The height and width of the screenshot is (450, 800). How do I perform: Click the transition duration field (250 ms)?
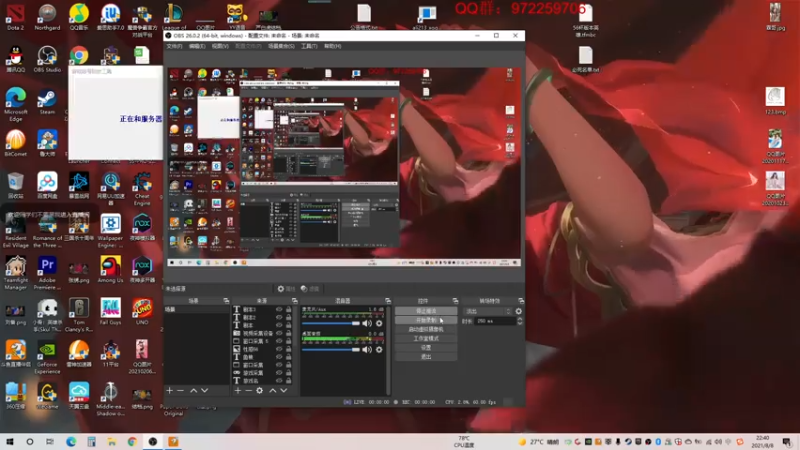pyautogui.click(x=495, y=321)
